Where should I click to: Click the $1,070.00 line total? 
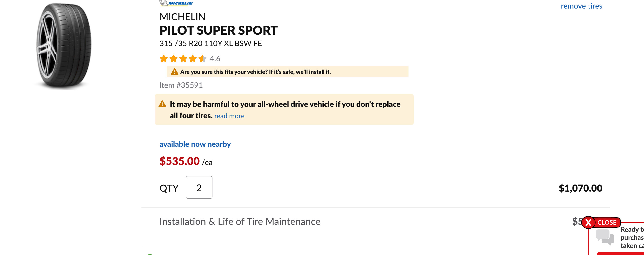click(580, 188)
